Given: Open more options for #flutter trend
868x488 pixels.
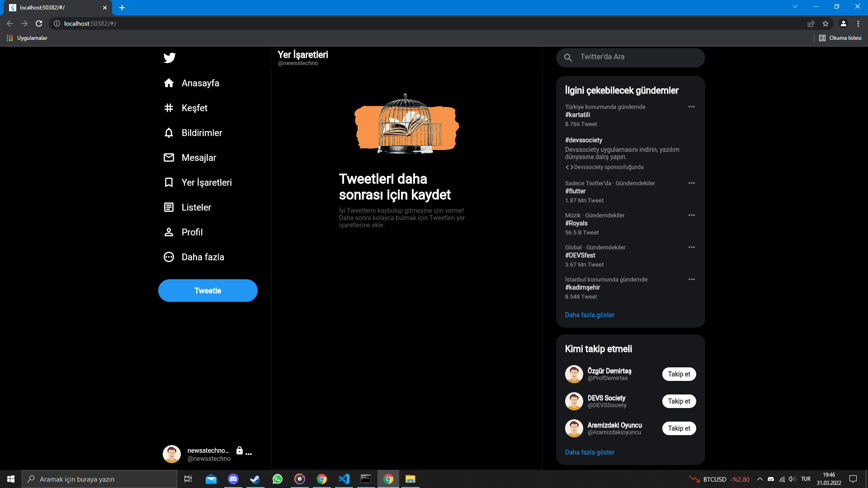Looking at the screenshot, I should click(692, 183).
